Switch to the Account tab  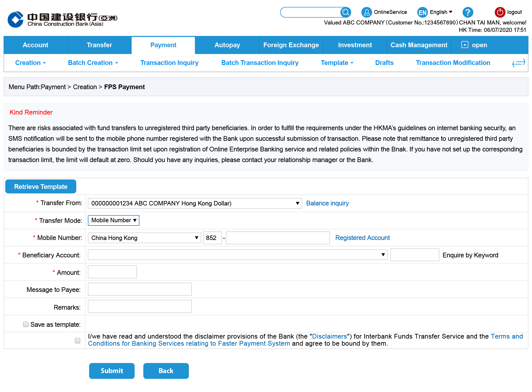point(35,45)
